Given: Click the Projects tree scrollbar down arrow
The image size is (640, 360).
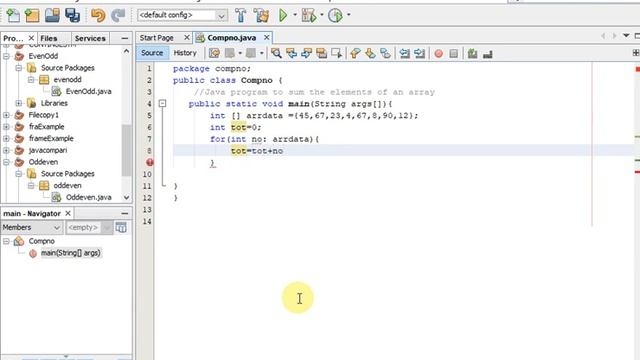Looking at the screenshot, I should [x=127, y=198].
